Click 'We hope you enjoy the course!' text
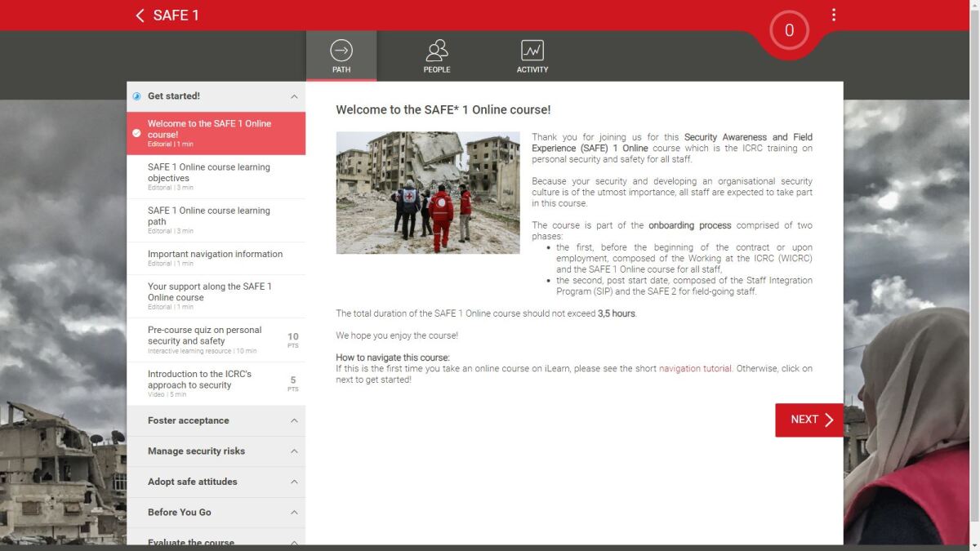The image size is (980, 551). [x=398, y=335]
